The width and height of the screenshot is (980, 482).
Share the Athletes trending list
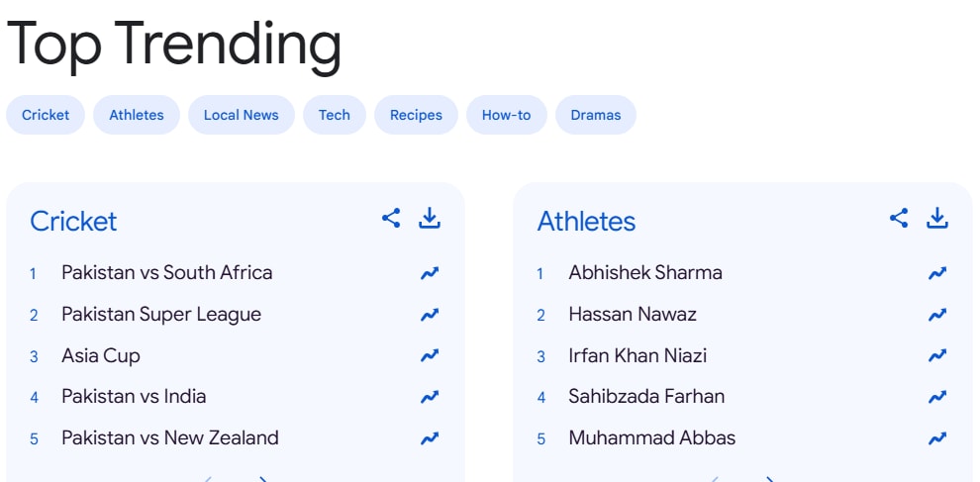(899, 219)
